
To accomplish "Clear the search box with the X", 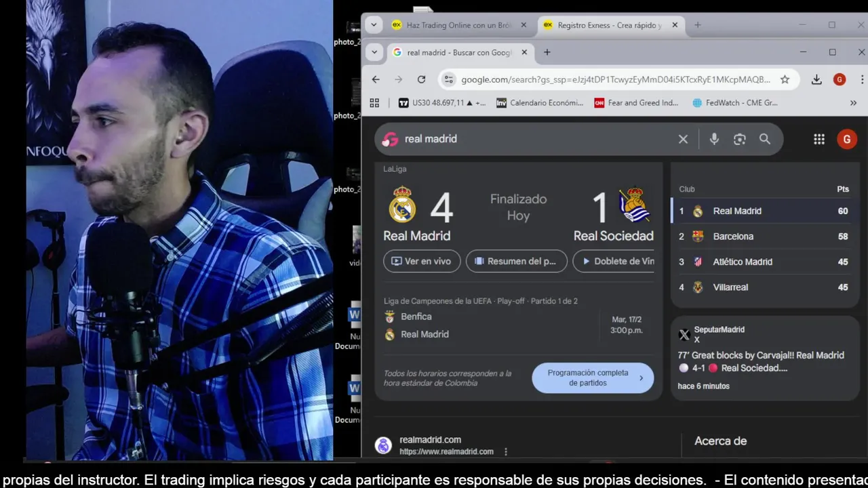I will click(683, 139).
